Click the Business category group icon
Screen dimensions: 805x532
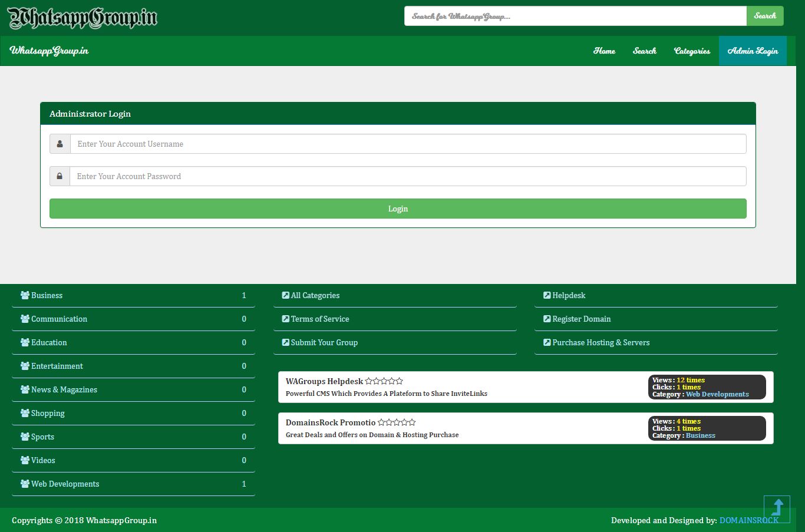pyautogui.click(x=25, y=295)
